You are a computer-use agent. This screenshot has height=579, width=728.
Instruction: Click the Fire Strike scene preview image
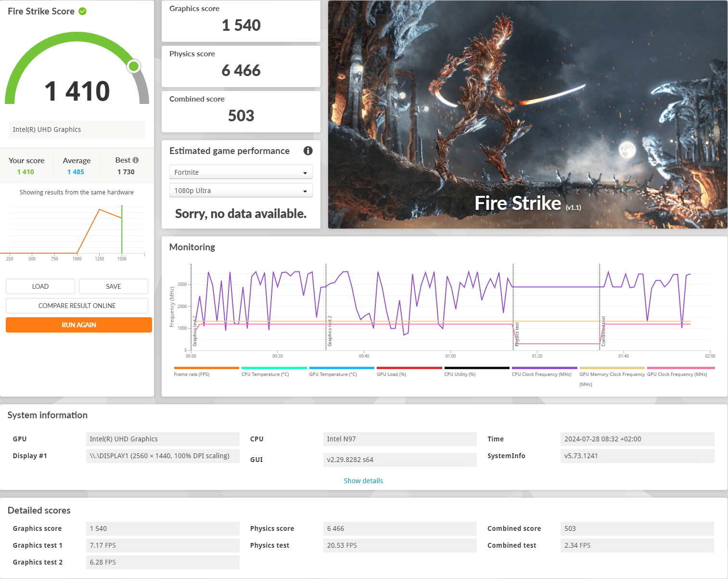click(x=527, y=115)
